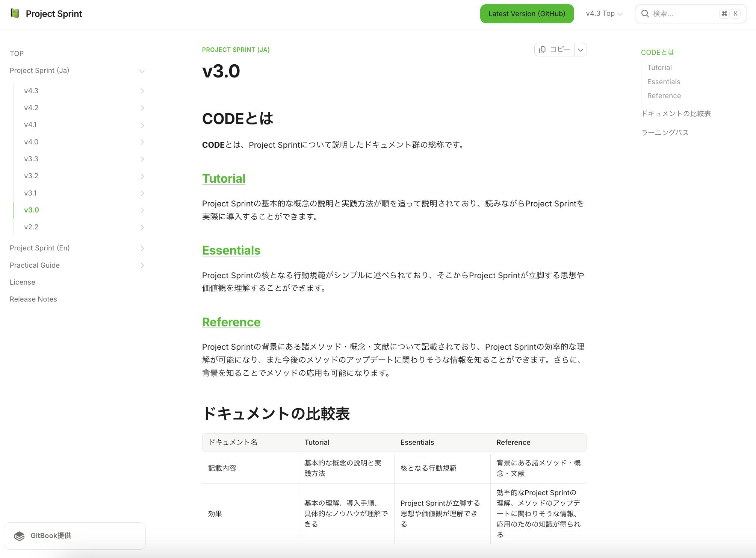The image size is (756, 558).
Task: Click the Project Sprint book logo icon
Action: (x=15, y=14)
